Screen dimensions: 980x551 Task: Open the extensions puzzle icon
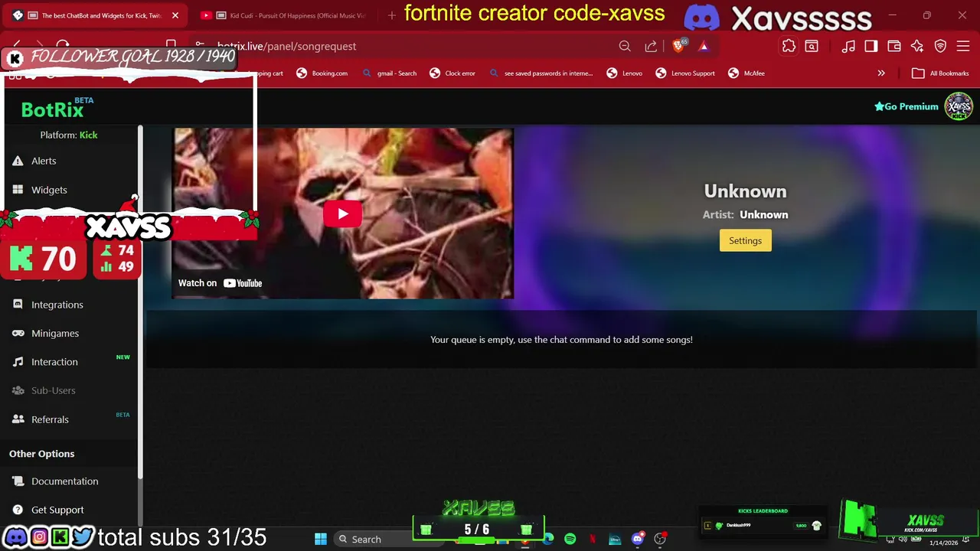789,47
